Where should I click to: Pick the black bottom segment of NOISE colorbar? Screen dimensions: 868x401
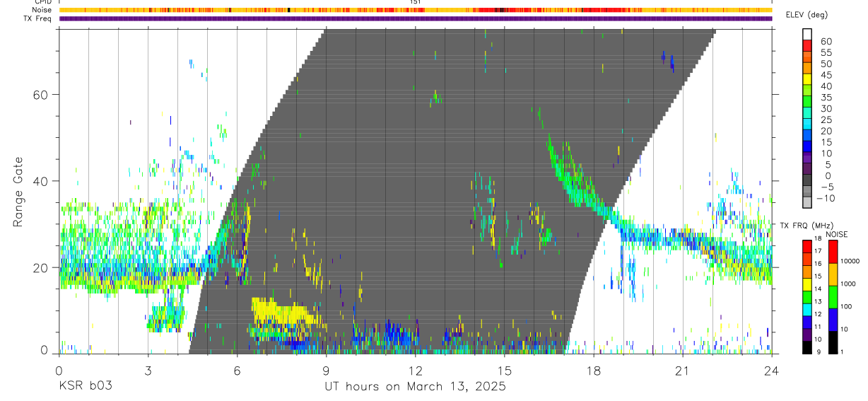coord(833,341)
